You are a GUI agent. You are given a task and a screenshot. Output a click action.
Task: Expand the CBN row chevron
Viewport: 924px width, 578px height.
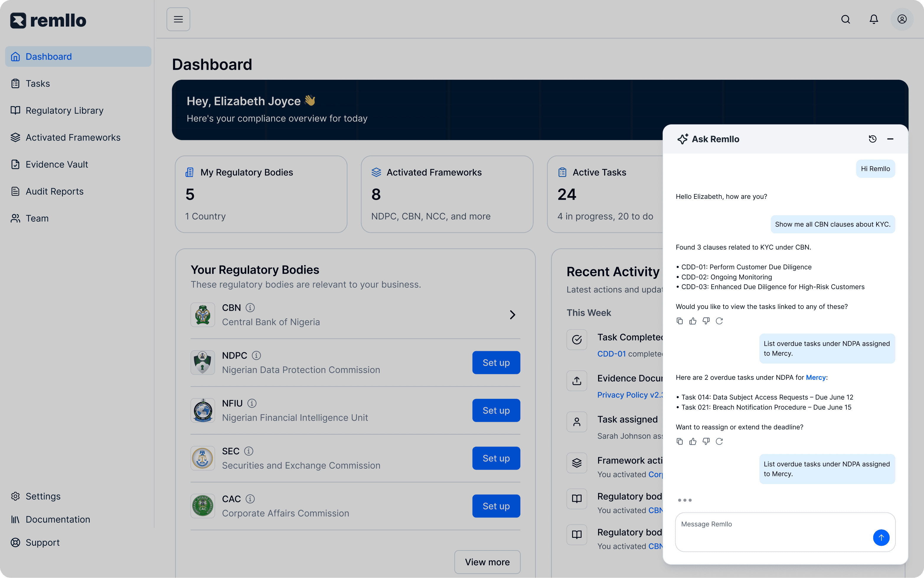point(512,315)
